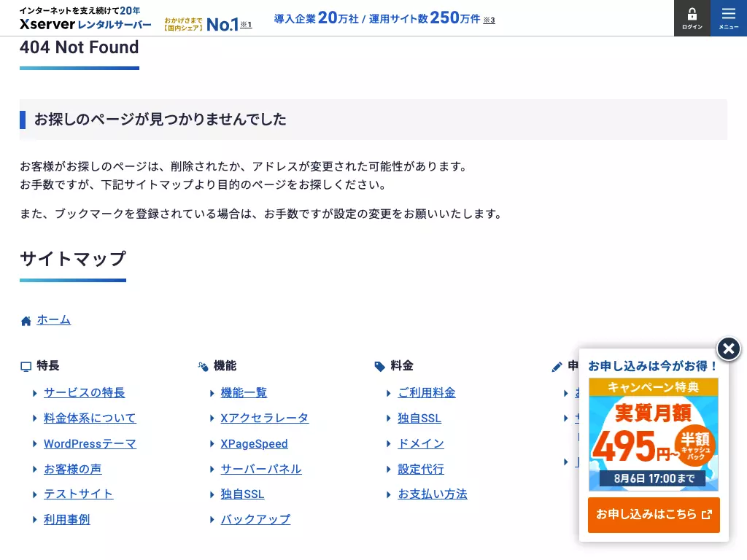Go to Xアクセラレータ page
The image size is (747, 560).
click(264, 418)
